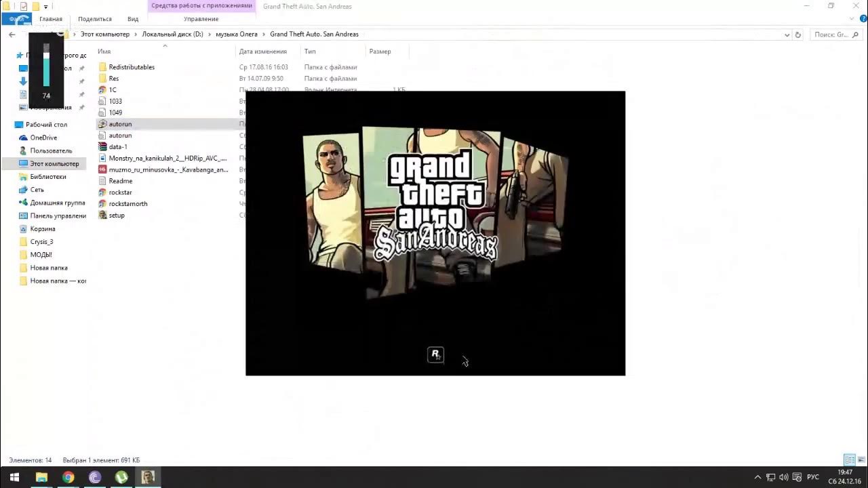This screenshot has width=868, height=488.
Task: Open the Action Center notifications icon
Action: pyautogui.click(x=797, y=477)
